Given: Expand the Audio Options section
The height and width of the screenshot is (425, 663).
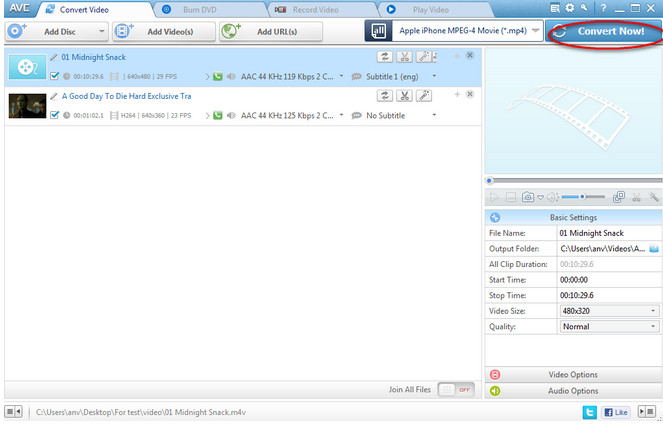Looking at the screenshot, I should pyautogui.click(x=573, y=391).
